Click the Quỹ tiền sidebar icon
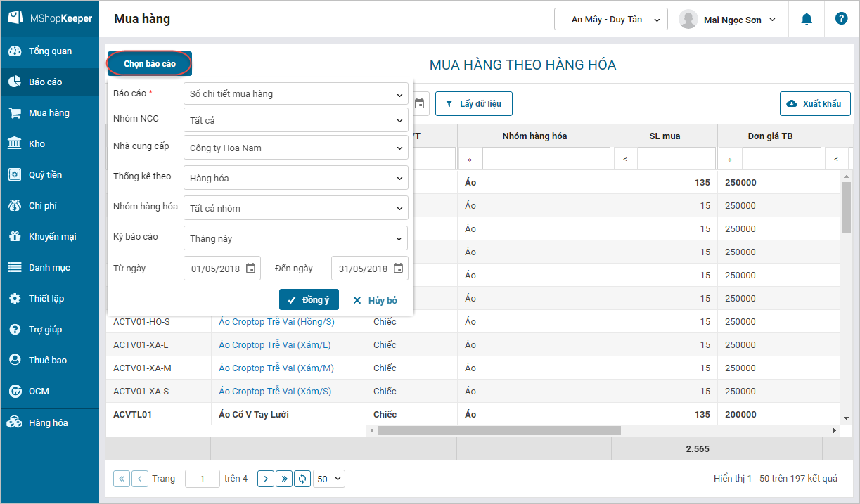860x504 pixels. click(14, 175)
